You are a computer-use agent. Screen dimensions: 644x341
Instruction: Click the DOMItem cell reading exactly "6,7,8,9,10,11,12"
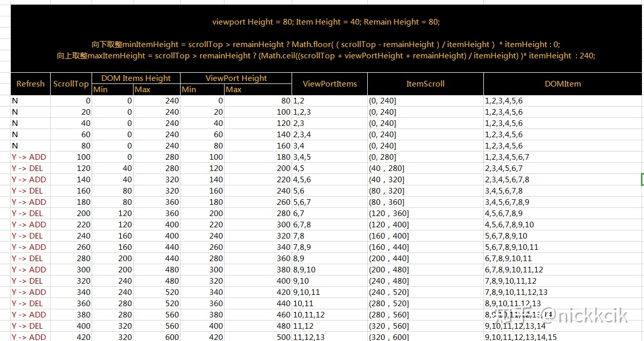[563, 270]
